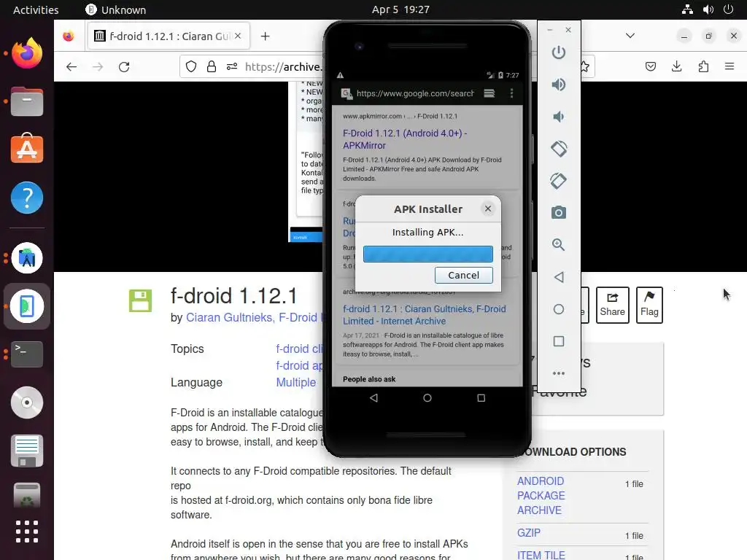Click the green floppy software item icon
747x560 pixels.
pos(141,300)
